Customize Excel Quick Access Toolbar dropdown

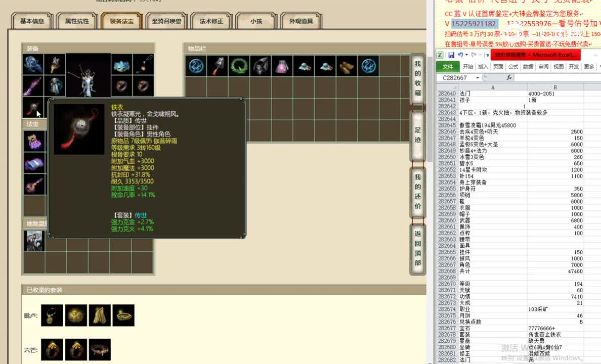(x=488, y=55)
